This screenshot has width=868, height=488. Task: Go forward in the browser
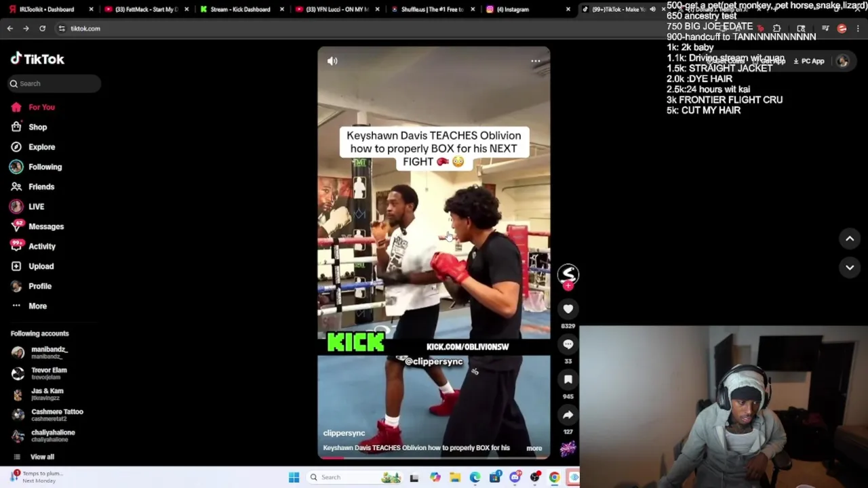point(26,28)
